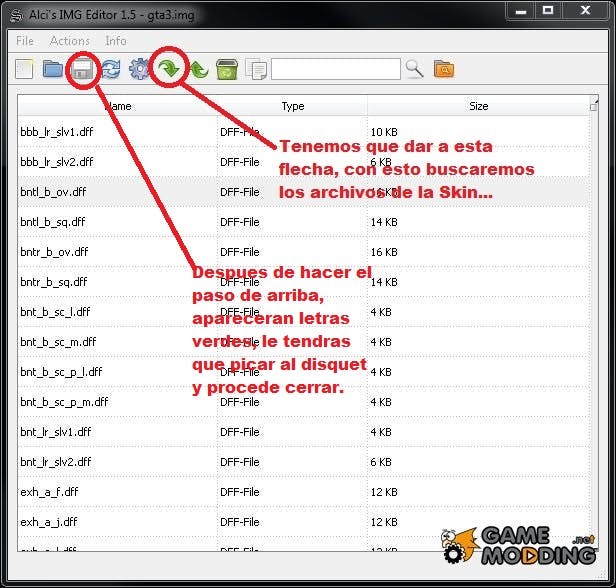Click the 10 KB size of bbb_lr_slv1.dff
Viewport: 616px width, 588px height.
[x=384, y=132]
